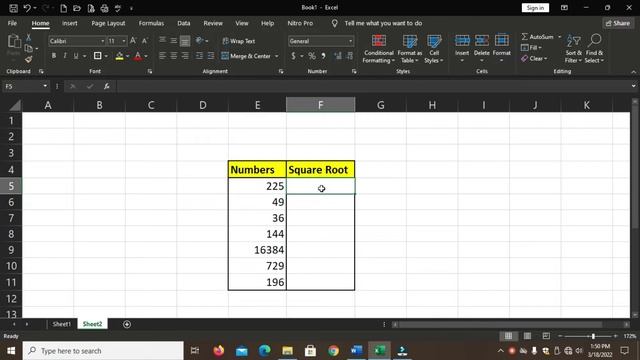Toggle Align Left

(x=162, y=56)
